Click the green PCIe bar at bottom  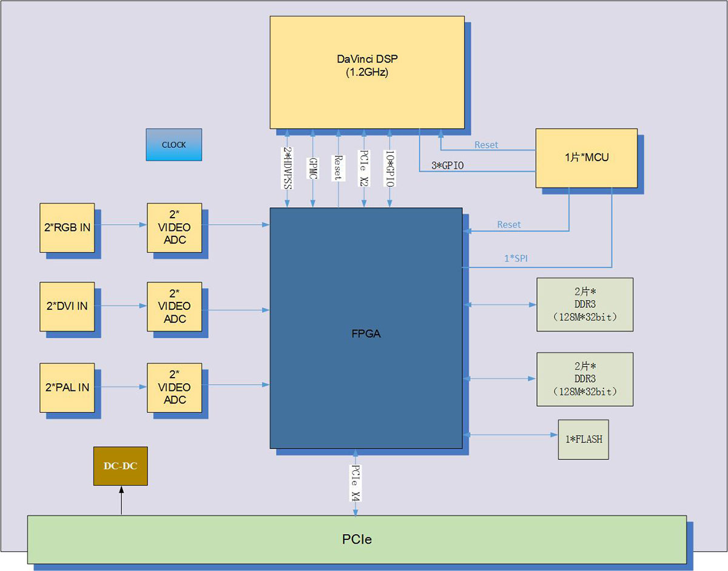click(x=357, y=539)
